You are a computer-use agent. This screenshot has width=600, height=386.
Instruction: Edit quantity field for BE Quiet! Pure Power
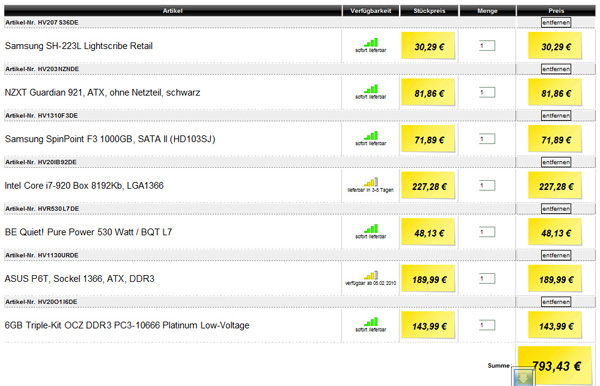tap(487, 232)
